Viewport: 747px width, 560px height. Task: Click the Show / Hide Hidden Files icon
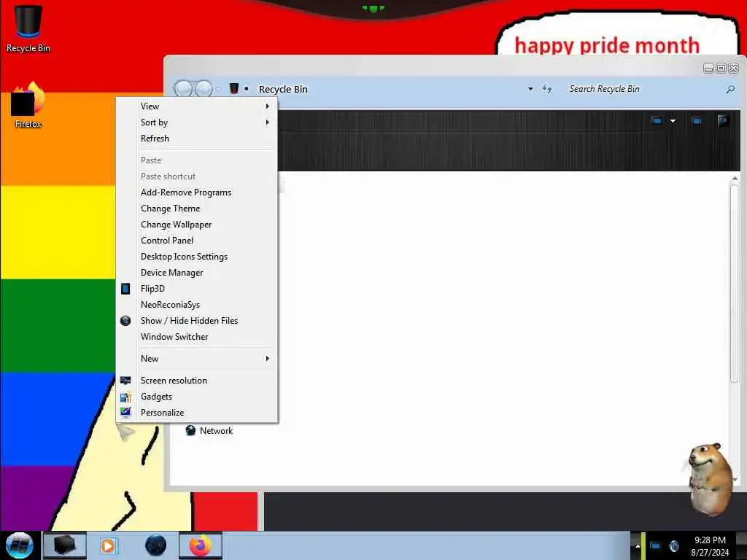[125, 321]
